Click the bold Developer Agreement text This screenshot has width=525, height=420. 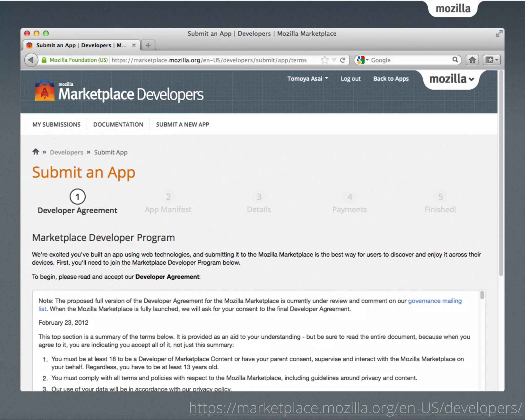coord(167,277)
